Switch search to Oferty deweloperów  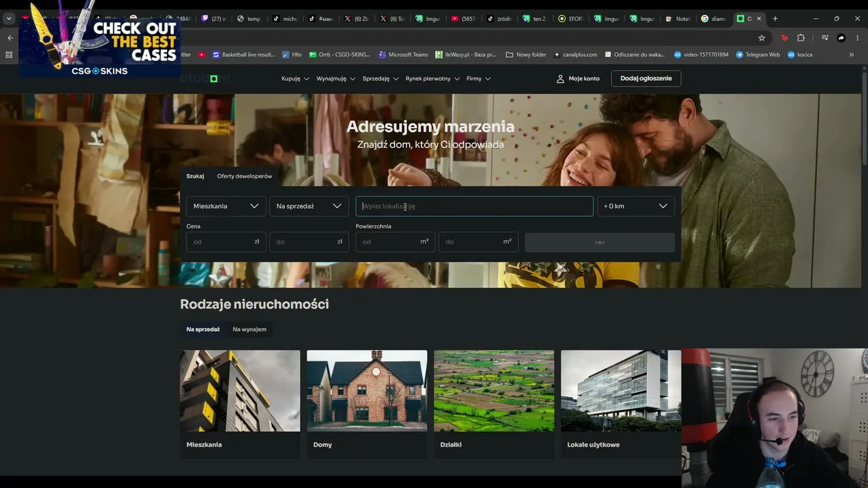pos(244,176)
